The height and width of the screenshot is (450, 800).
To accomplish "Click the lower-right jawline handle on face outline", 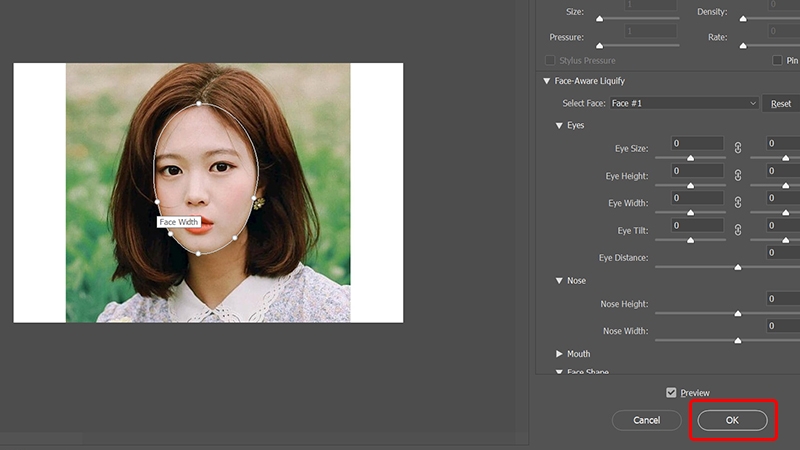I will (x=235, y=238).
